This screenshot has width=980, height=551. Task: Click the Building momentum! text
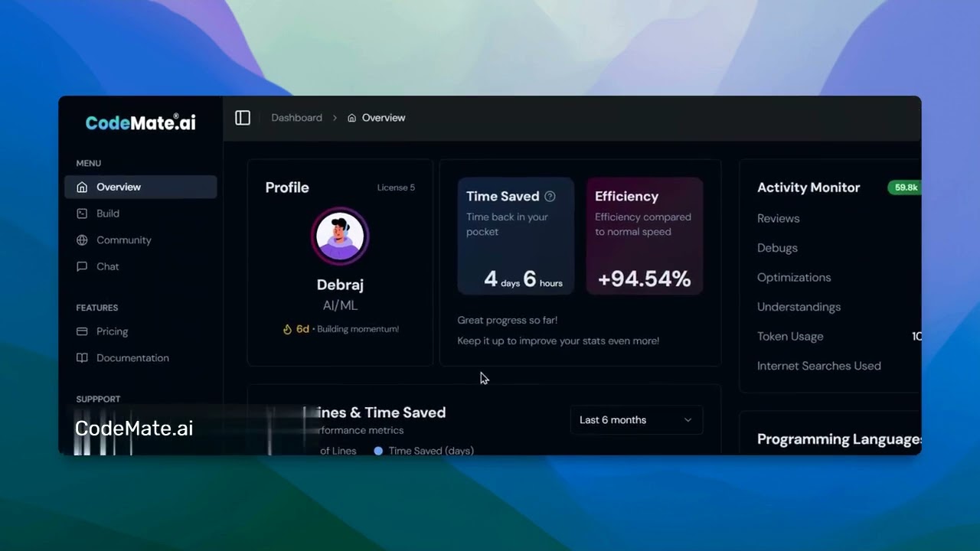click(x=358, y=329)
